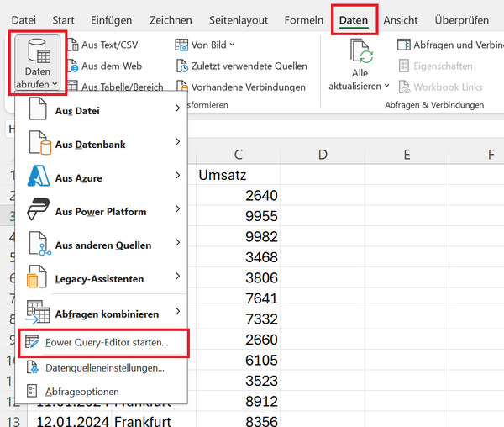Click the Aus dem Web label
The image size is (504, 427).
[x=112, y=66]
